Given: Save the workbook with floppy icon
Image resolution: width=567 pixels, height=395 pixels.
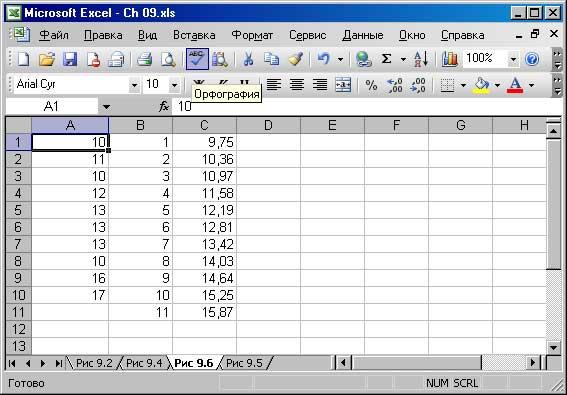Looking at the screenshot, I should click(70, 59).
